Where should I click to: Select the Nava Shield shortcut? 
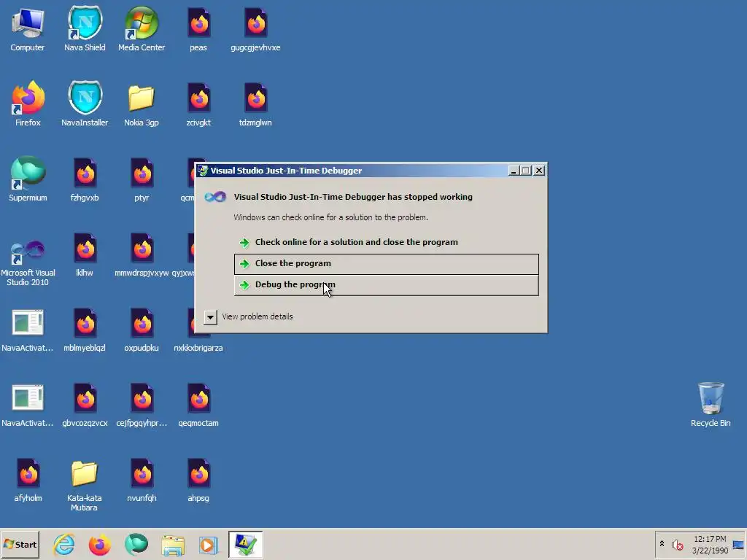(85, 29)
